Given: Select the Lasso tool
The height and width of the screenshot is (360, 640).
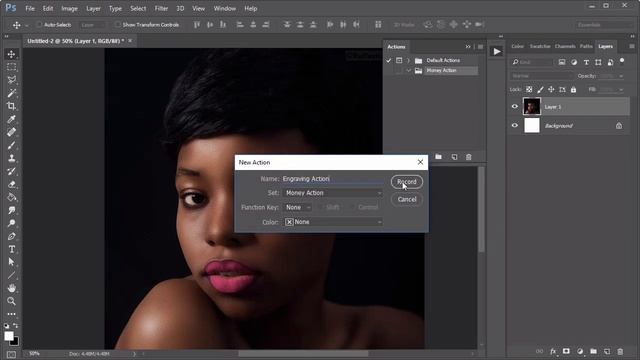Looking at the screenshot, I should click(x=11, y=80).
